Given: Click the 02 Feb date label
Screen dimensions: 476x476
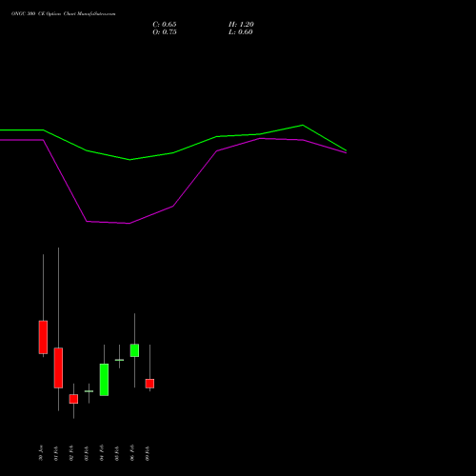Looking at the screenshot, I should (71, 453).
